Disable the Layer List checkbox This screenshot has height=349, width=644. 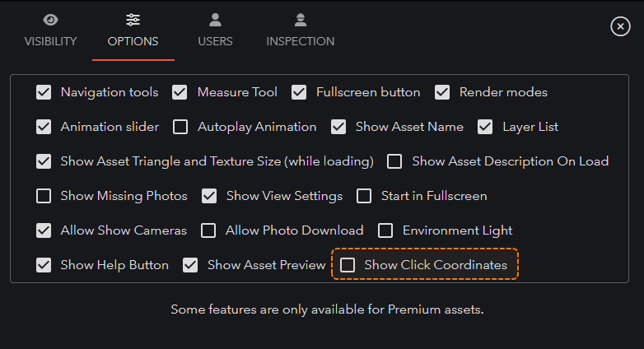click(x=485, y=127)
